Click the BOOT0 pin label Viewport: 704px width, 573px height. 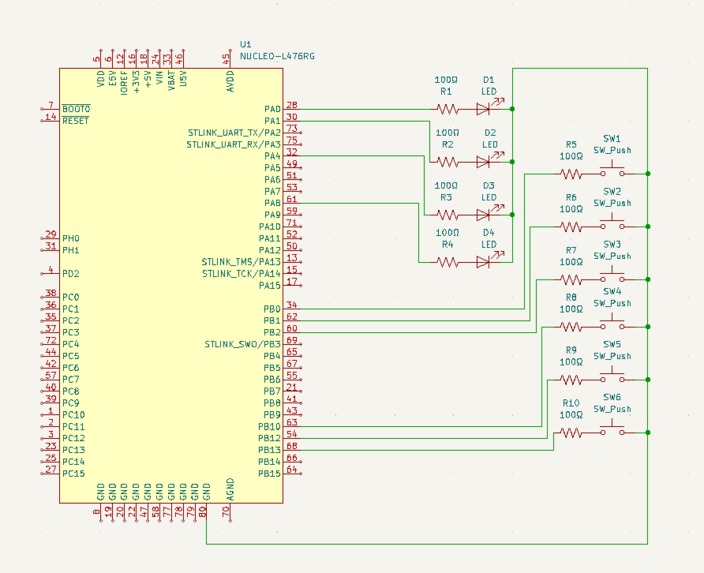tap(76, 109)
